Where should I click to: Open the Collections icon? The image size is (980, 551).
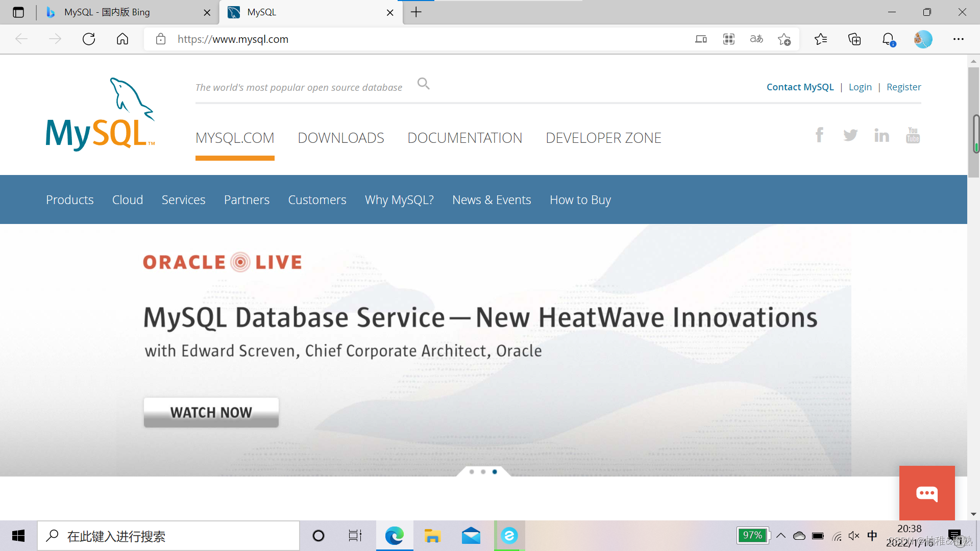854,39
